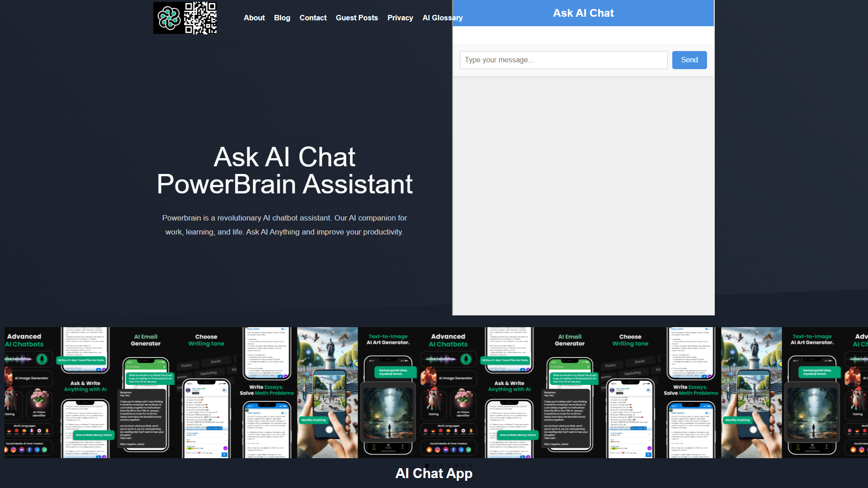Open the AI Glossary link
This screenshot has width=868, height=488.
(443, 18)
